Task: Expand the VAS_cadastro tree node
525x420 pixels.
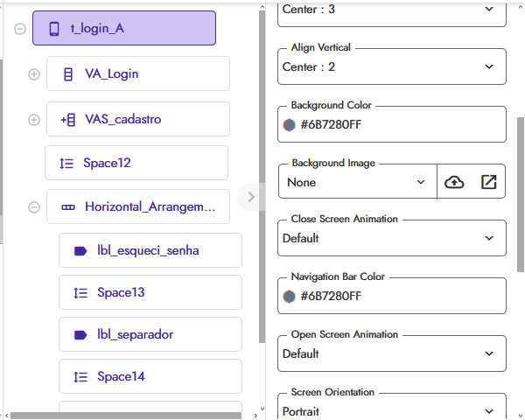Action: [34, 120]
